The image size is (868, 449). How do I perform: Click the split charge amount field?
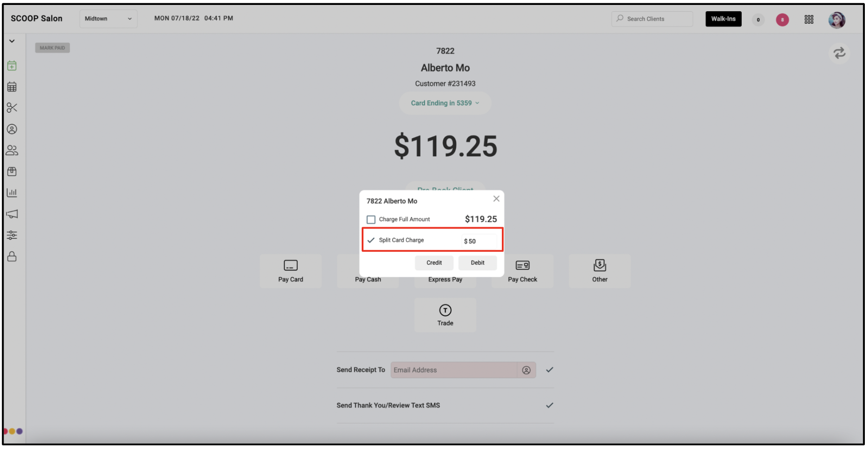point(479,241)
